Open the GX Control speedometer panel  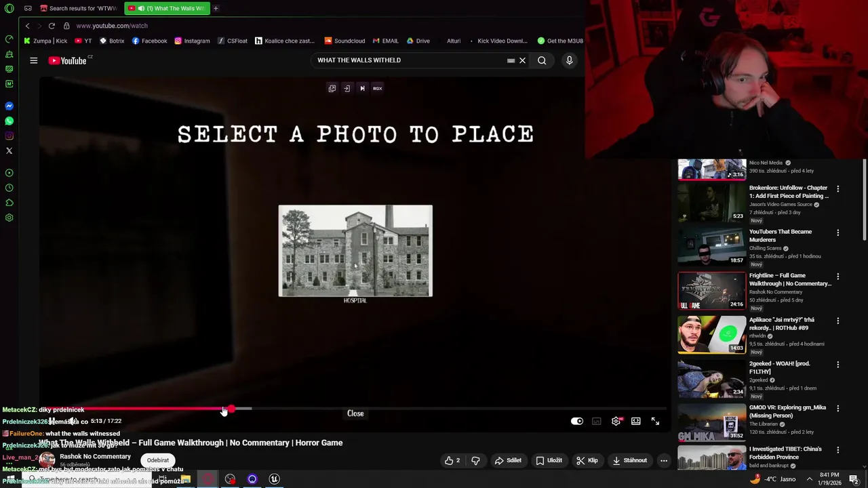[x=9, y=39]
